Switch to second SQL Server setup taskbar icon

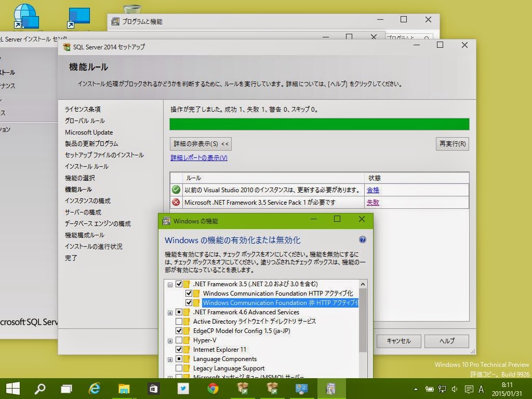pos(272,389)
